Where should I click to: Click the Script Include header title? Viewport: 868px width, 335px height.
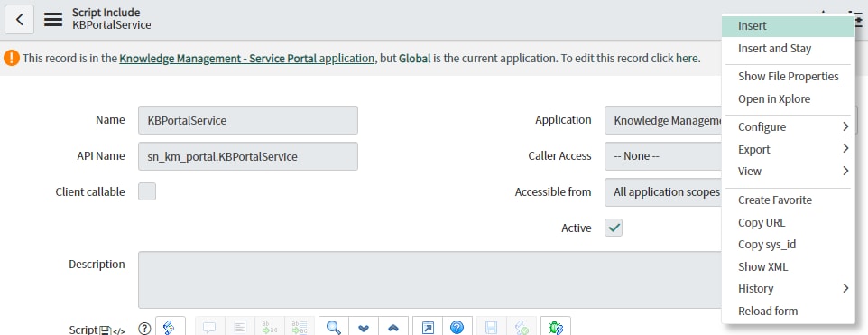[106, 13]
